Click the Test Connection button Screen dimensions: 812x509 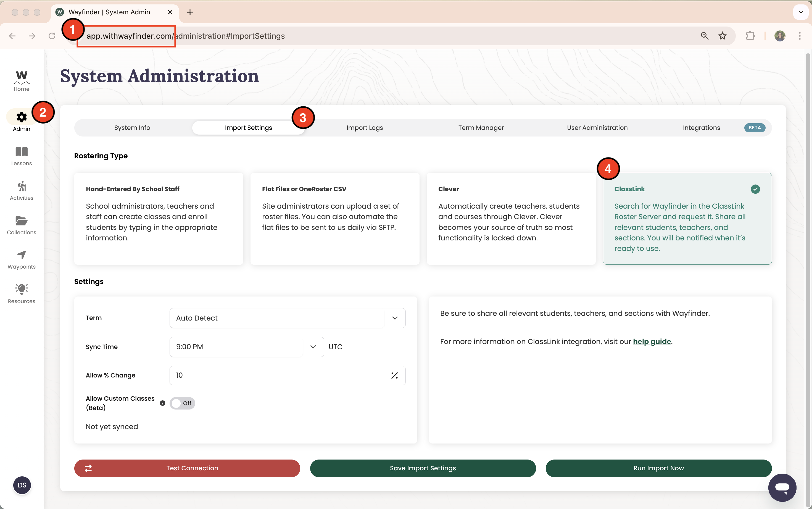click(187, 468)
